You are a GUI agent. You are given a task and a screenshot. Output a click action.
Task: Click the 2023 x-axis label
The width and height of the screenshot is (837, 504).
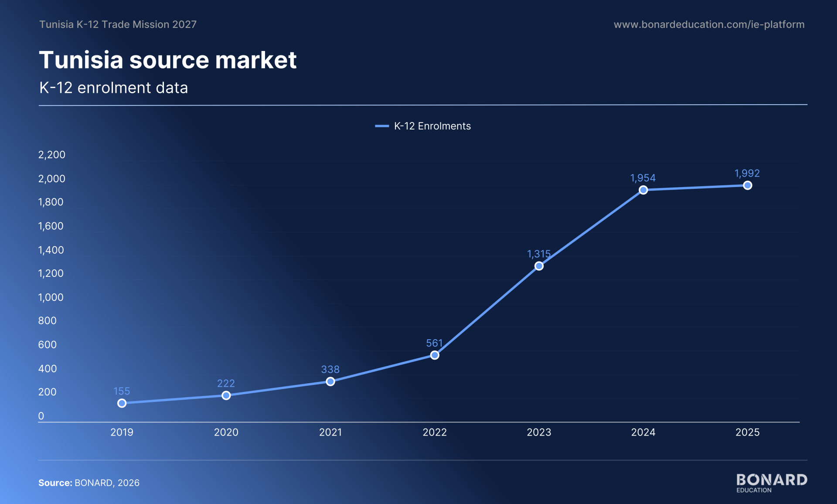(539, 432)
